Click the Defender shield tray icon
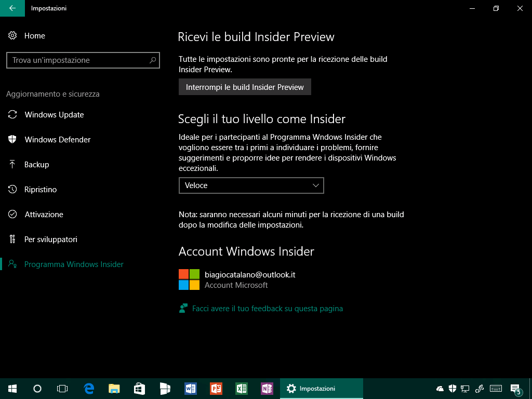This screenshot has height=399, width=532. [453, 389]
